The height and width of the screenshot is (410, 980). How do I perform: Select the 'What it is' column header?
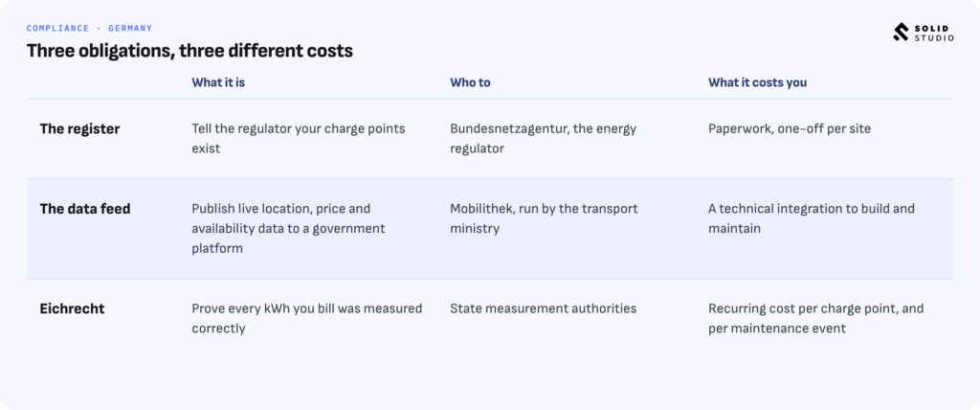point(218,82)
